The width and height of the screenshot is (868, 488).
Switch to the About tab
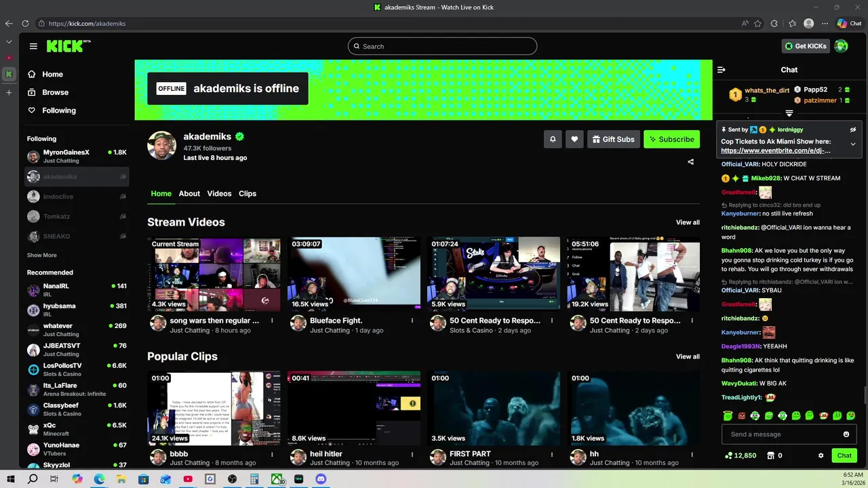tap(189, 193)
